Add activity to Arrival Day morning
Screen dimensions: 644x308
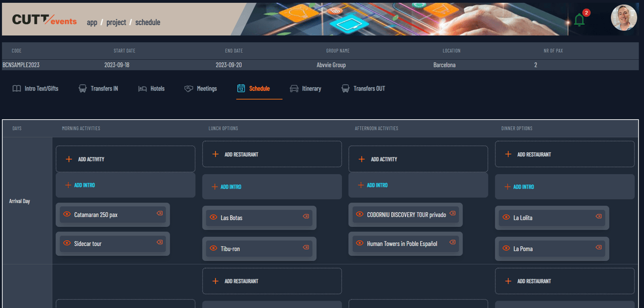[125, 159]
